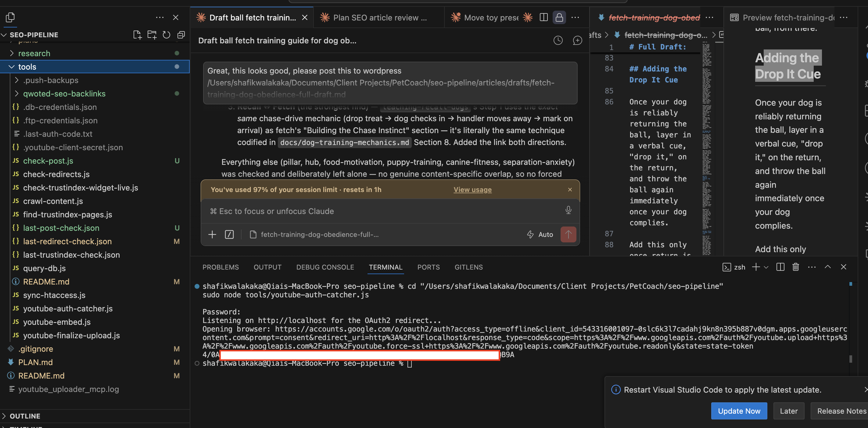Open session history clock icon
Viewport: 868px width, 428px height.
click(558, 41)
